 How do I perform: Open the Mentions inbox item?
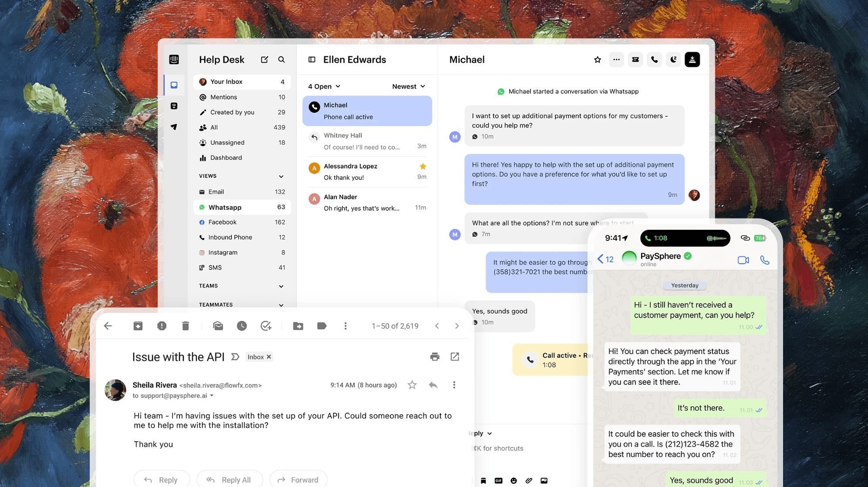coord(242,97)
